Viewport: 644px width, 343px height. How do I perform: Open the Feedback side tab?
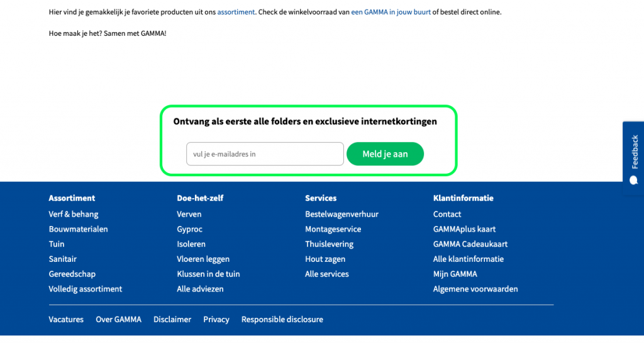pyautogui.click(x=633, y=158)
